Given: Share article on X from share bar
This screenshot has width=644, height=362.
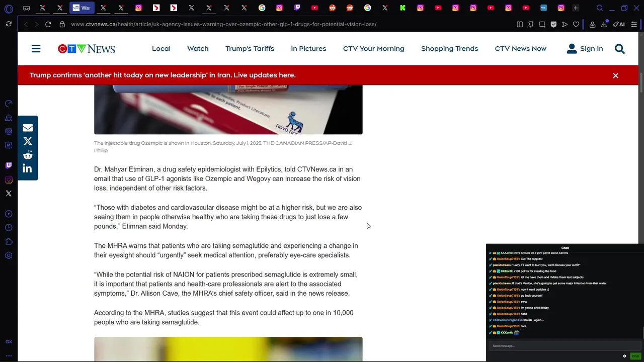Looking at the screenshot, I should click(28, 141).
